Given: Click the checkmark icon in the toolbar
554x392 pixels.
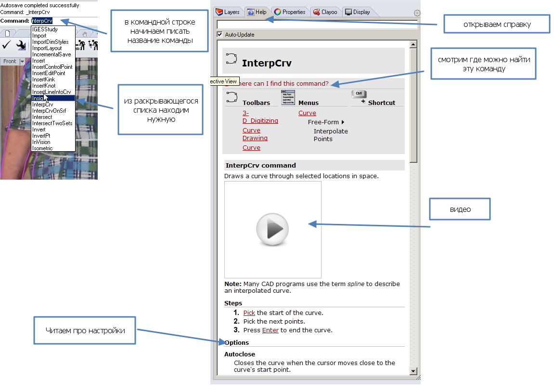Looking at the screenshot, I should [x=7, y=45].
